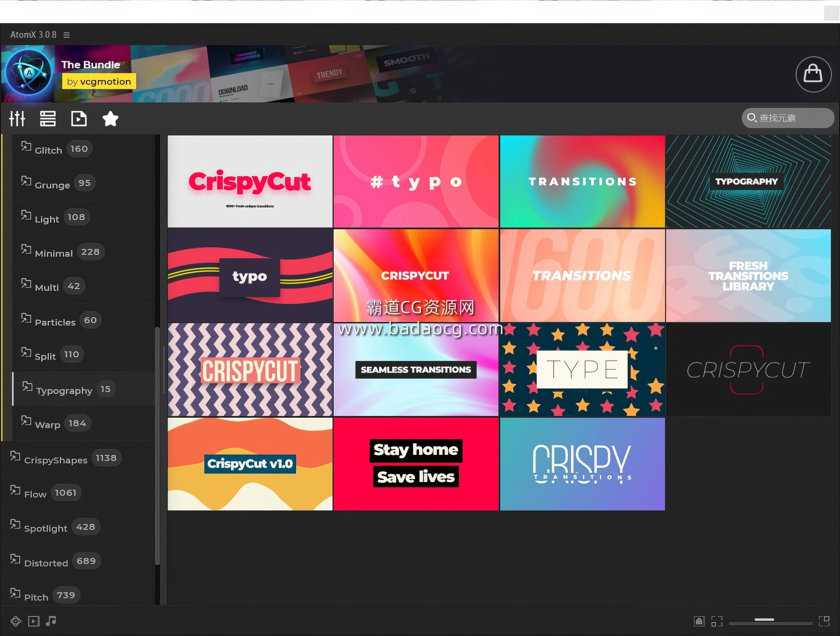Open the Spotlight pack
840x636 pixels.
pos(78,527)
